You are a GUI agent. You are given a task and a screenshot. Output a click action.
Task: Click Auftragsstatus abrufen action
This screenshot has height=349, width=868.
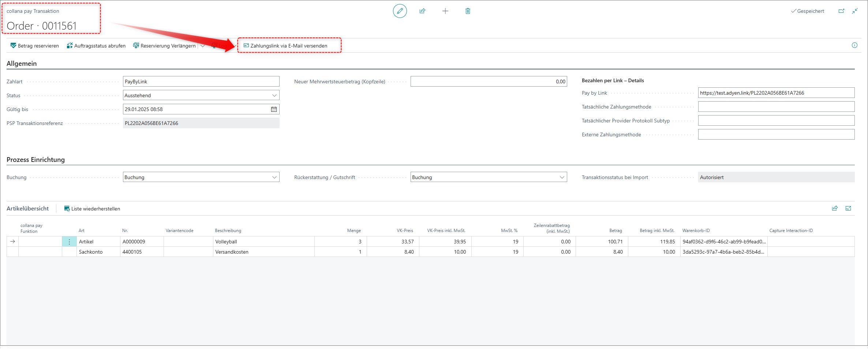point(96,46)
